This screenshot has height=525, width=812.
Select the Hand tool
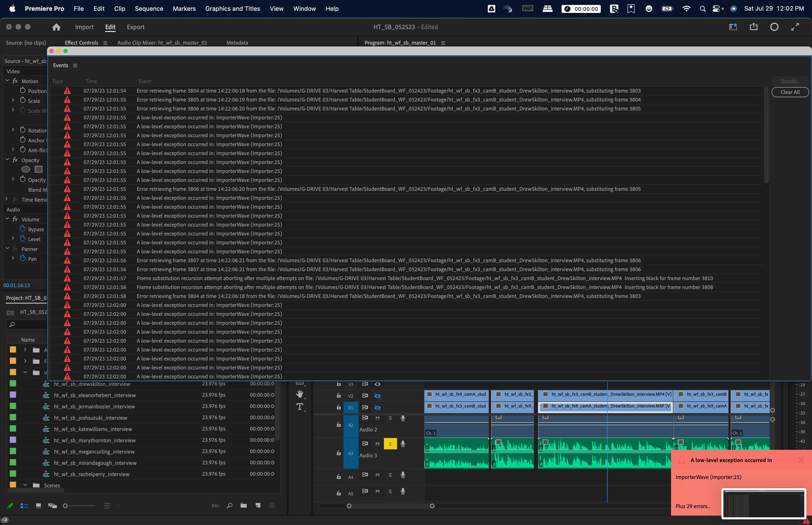[x=300, y=394]
